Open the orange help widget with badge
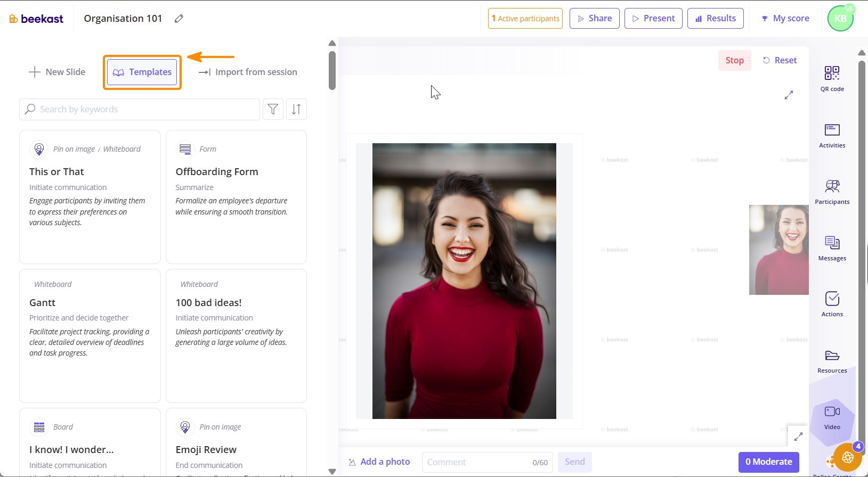868x477 pixels. [x=847, y=457]
